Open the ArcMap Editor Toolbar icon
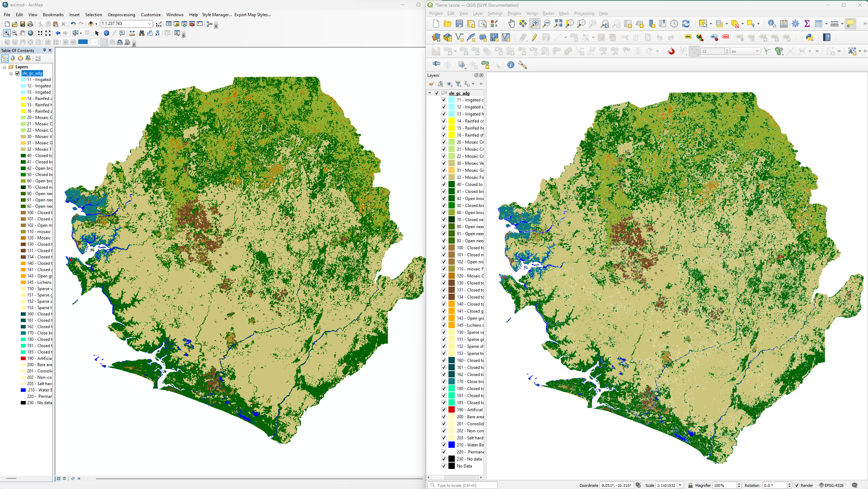The image size is (868, 489). pyautogui.click(x=159, y=24)
